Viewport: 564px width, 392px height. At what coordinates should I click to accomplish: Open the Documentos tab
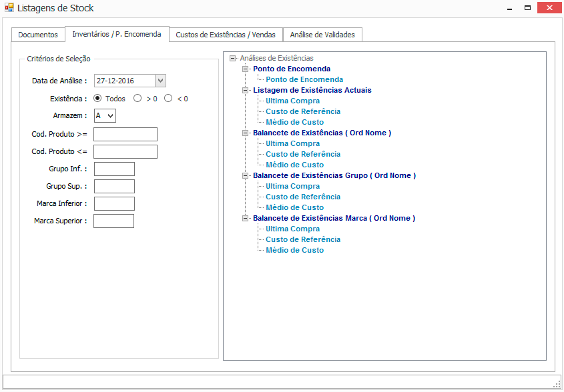[38, 35]
